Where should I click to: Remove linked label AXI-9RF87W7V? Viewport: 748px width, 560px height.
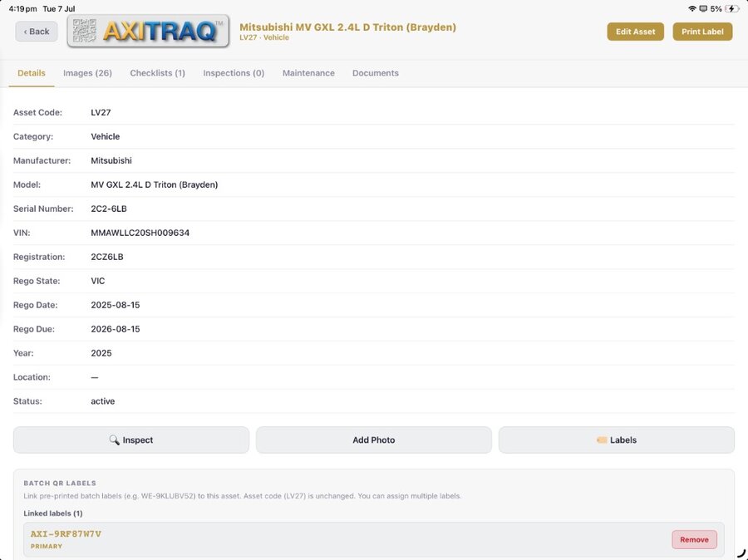tap(694, 539)
